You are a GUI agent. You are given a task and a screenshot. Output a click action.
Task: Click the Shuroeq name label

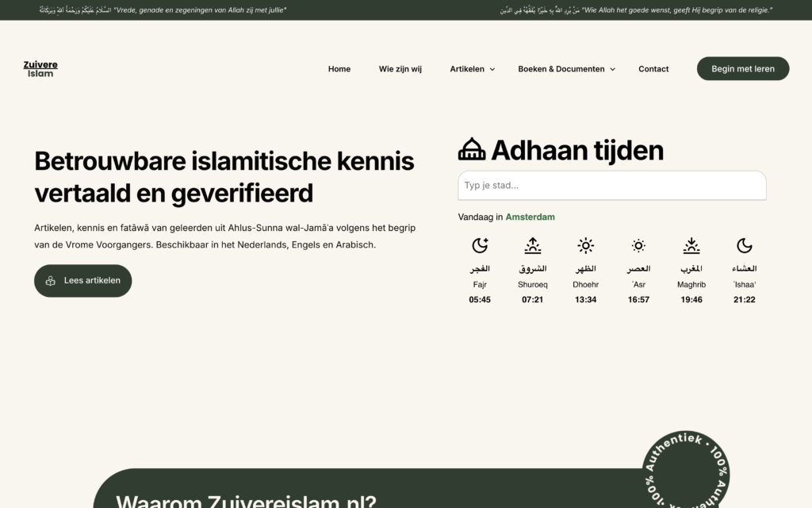pyautogui.click(x=533, y=285)
